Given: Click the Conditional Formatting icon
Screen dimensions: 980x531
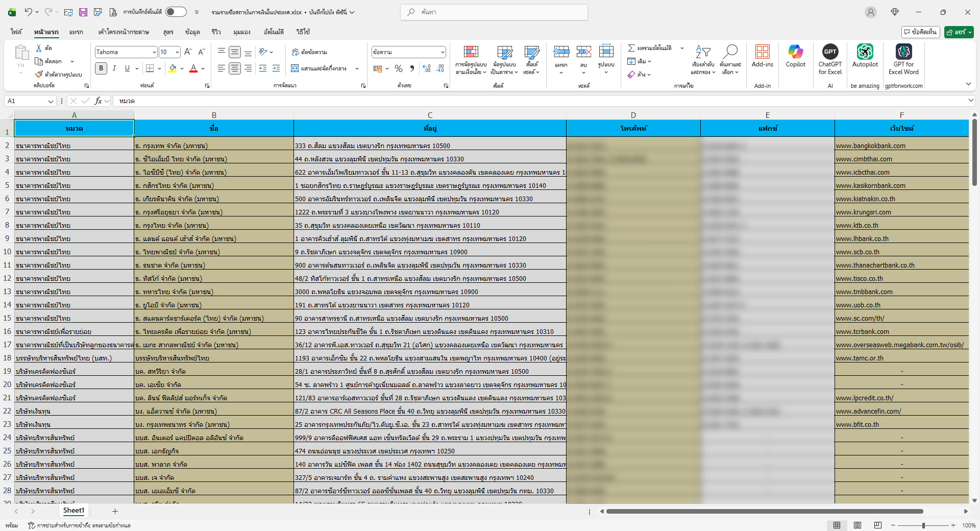Looking at the screenshot, I should [x=471, y=56].
